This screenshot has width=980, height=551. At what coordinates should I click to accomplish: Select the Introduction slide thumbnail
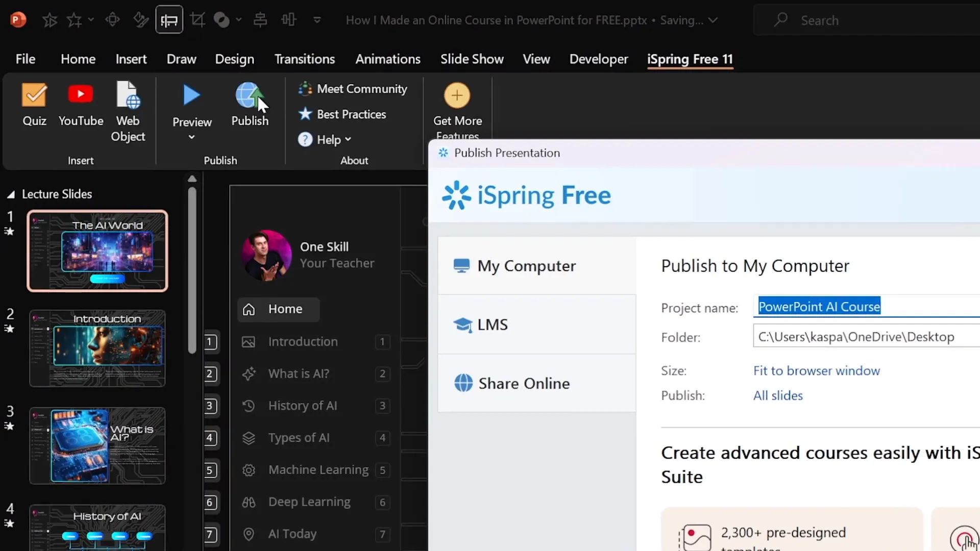coord(97,347)
